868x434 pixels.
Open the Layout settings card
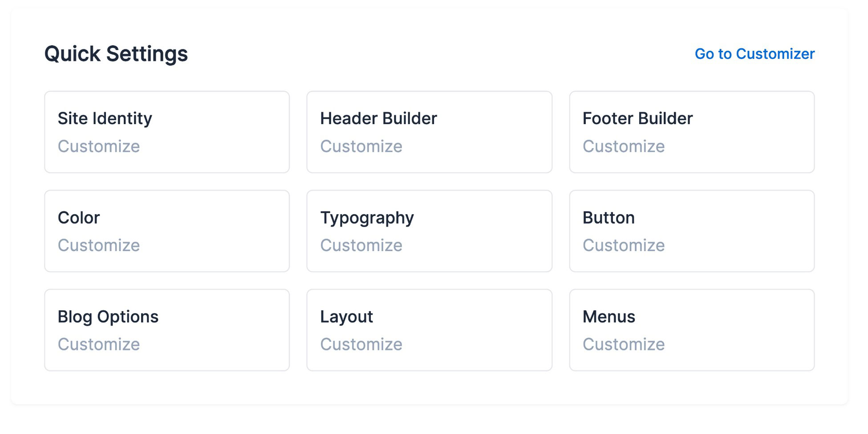click(430, 330)
